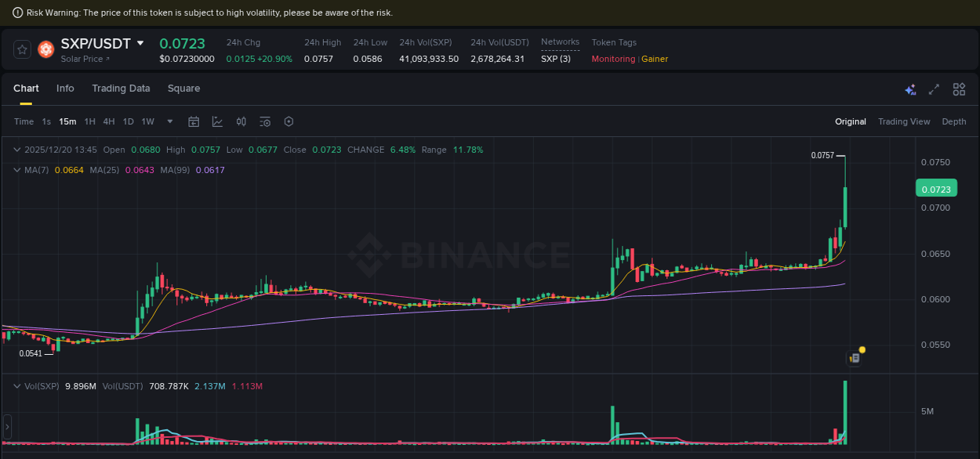Expand the Networks SXP (3) list
Screen dimensions: 980x459
(554, 59)
